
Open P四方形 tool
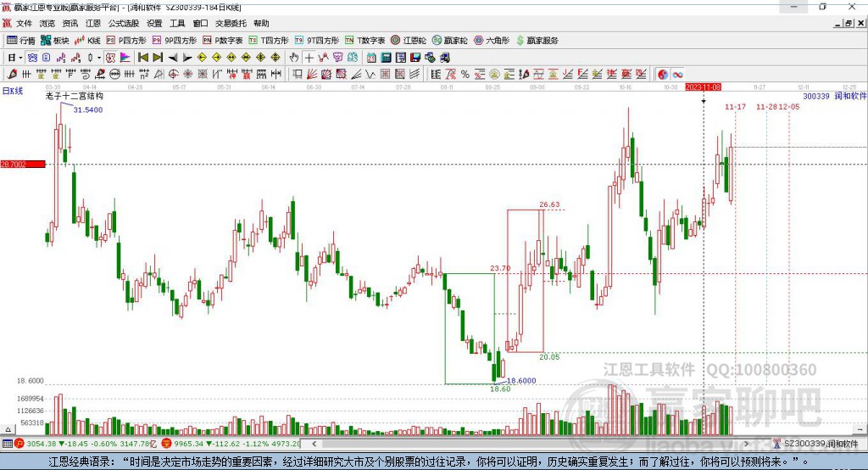(126, 41)
